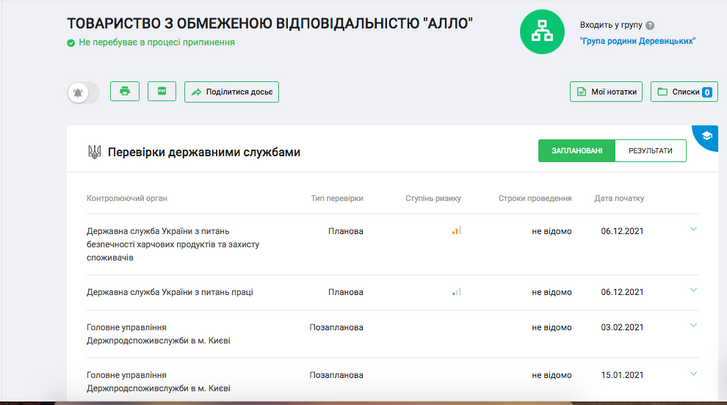Click the blue graduation cap corner icon
The height and width of the screenshot is (405, 727).
(707, 136)
